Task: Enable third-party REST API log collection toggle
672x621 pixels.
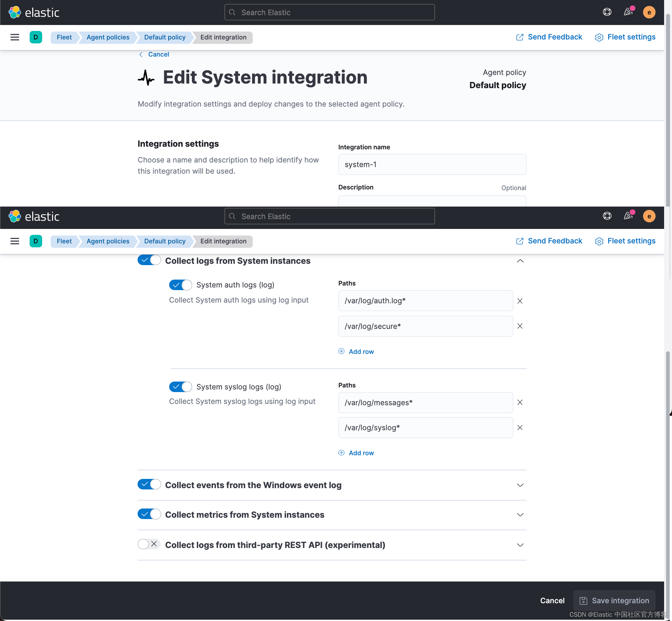Action: (x=149, y=544)
